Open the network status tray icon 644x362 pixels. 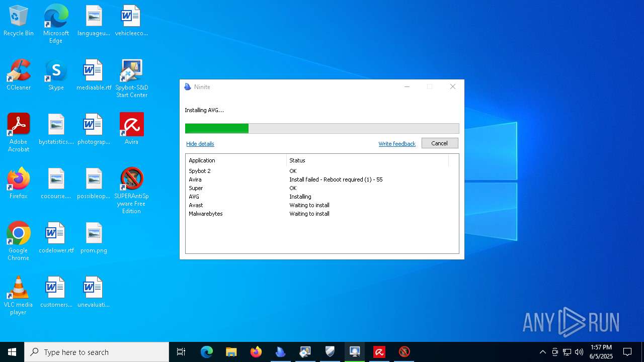point(567,352)
